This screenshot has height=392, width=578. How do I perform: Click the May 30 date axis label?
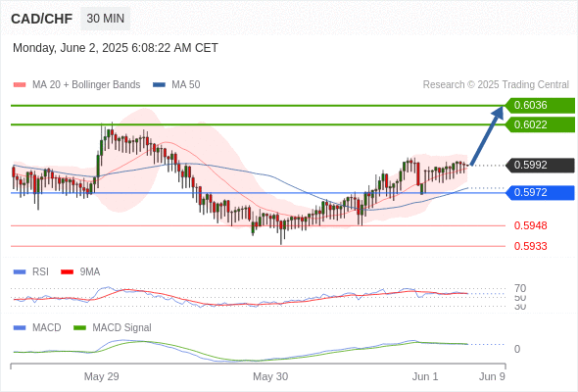(x=270, y=376)
